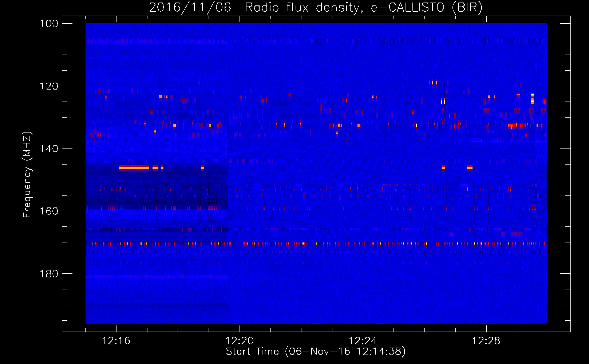Click the long bright emission bar near 146 MHz

point(134,167)
